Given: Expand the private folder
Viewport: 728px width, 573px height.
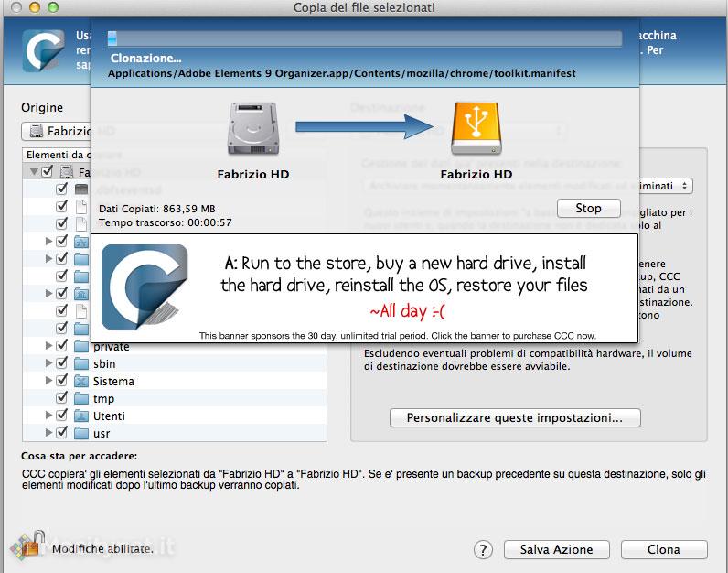Looking at the screenshot, I should click(x=48, y=346).
